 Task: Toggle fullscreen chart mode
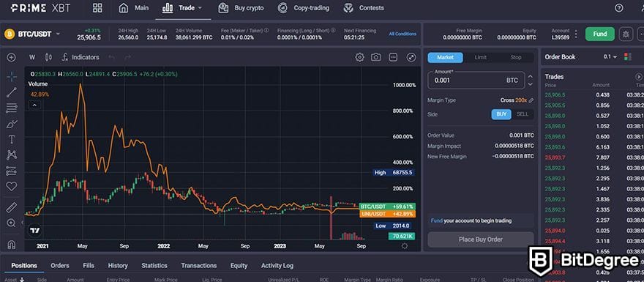click(x=411, y=58)
